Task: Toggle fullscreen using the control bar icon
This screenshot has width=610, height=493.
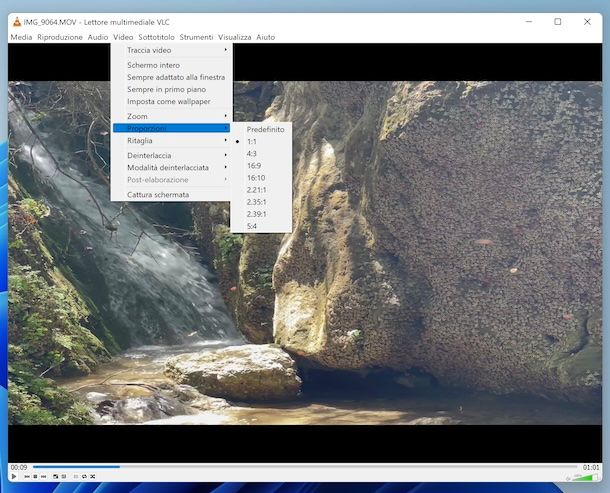Action: (55, 476)
